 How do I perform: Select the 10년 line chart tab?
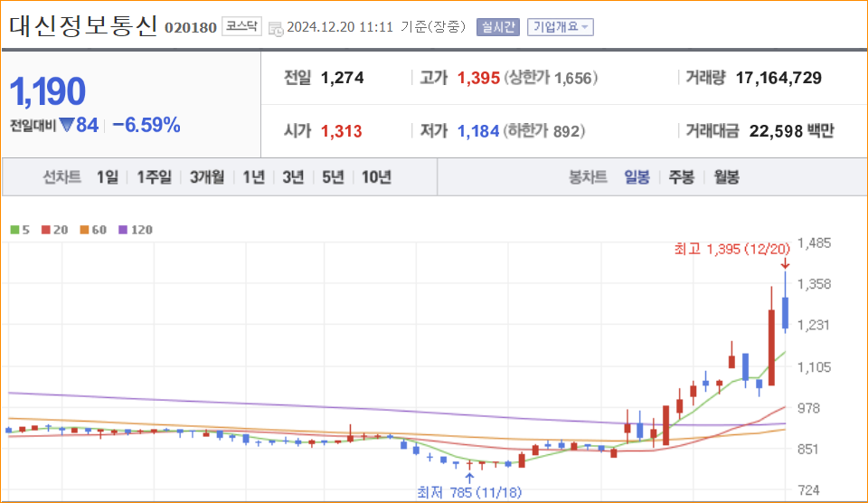pos(376,177)
